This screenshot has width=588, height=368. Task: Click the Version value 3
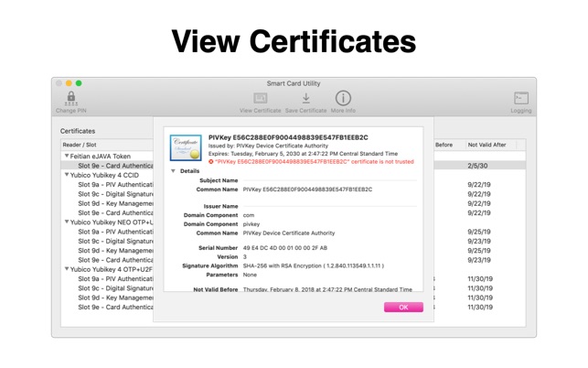pos(245,257)
